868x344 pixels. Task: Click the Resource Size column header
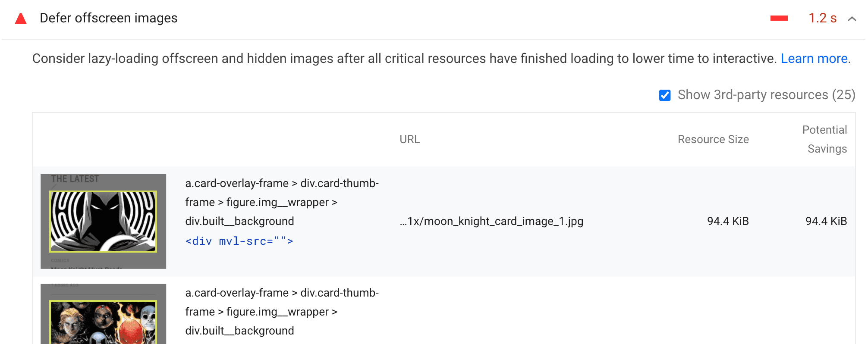(713, 139)
